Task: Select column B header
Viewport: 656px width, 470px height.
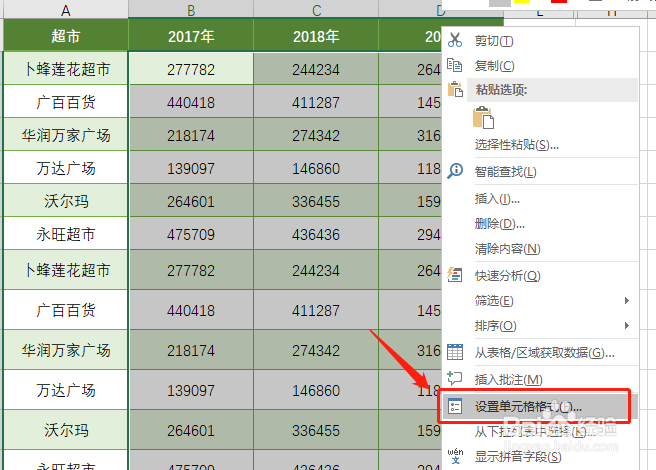Action: click(x=191, y=9)
